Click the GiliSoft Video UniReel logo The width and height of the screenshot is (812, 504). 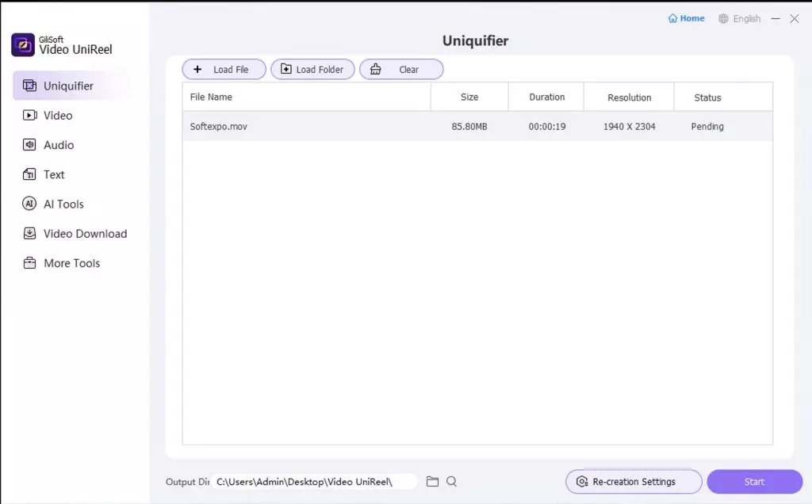[x=21, y=45]
